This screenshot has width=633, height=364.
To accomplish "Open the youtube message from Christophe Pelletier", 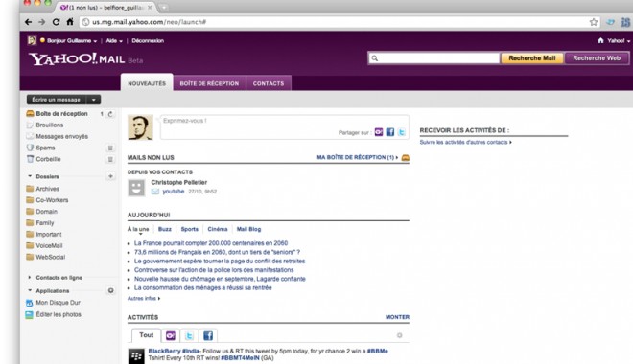I will (174, 192).
